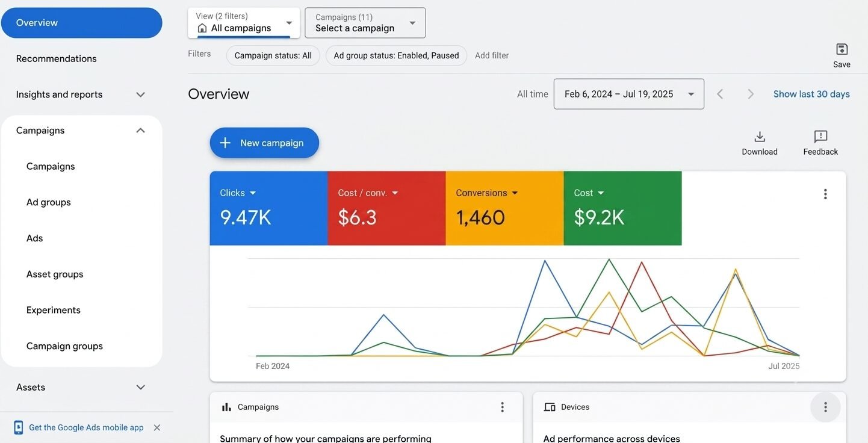Screen dimensions: 868x443
Task: Click Get the Google Ads mobile app link
Action: pos(86,427)
